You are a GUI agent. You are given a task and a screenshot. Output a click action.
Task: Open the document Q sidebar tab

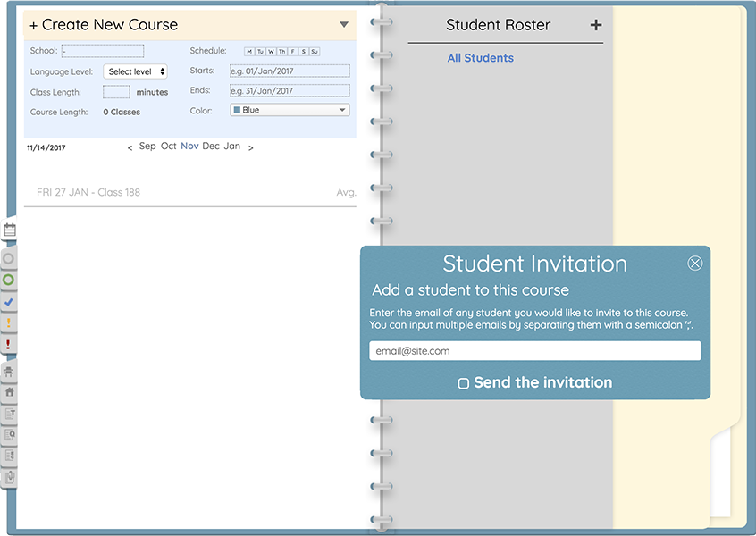click(9, 435)
